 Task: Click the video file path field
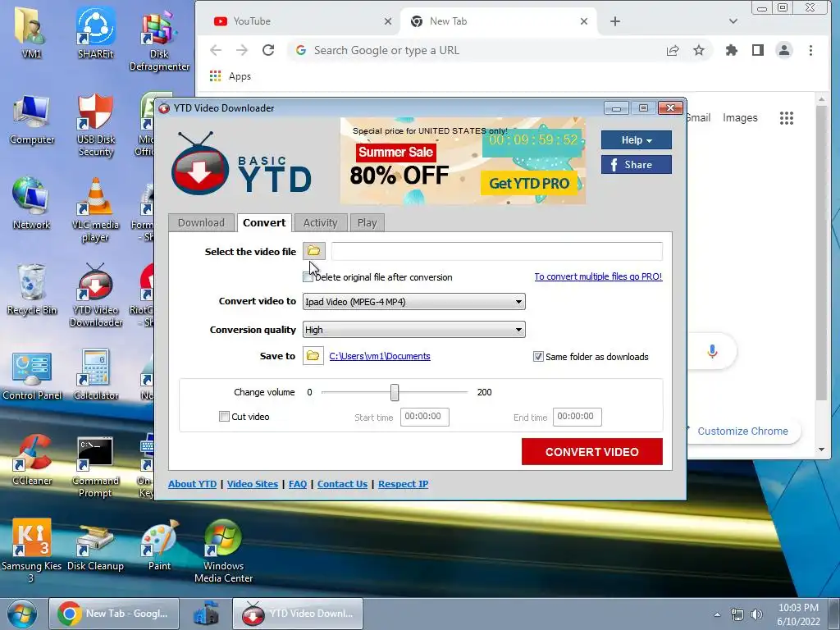496,251
